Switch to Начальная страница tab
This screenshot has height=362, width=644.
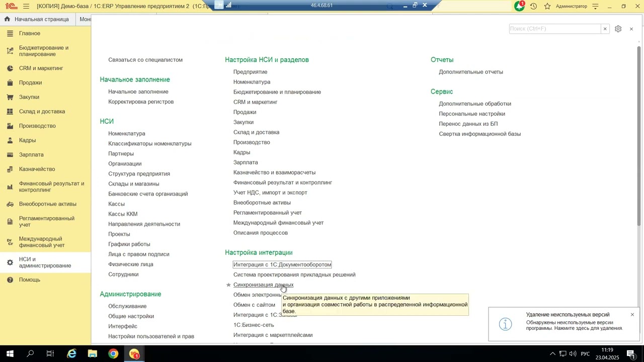[x=37, y=19]
